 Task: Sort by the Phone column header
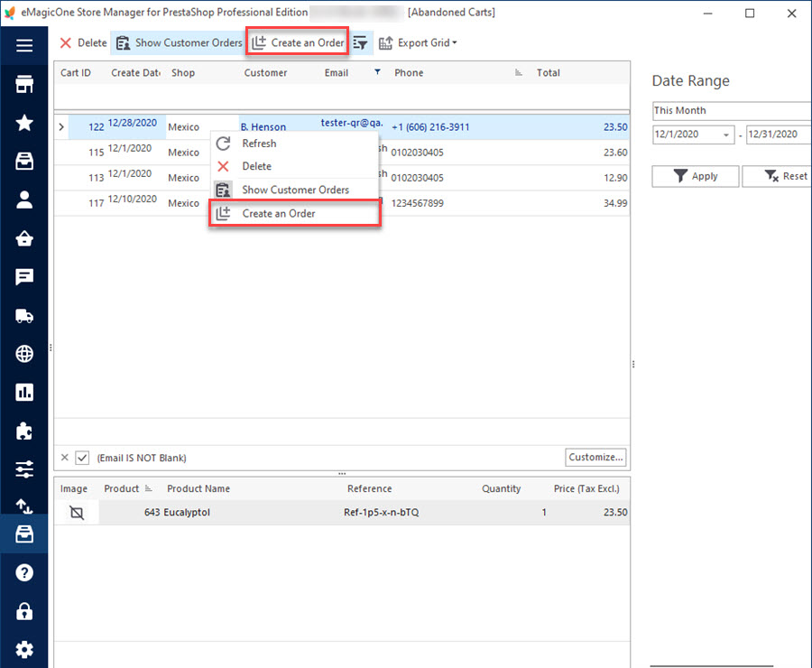pos(409,73)
